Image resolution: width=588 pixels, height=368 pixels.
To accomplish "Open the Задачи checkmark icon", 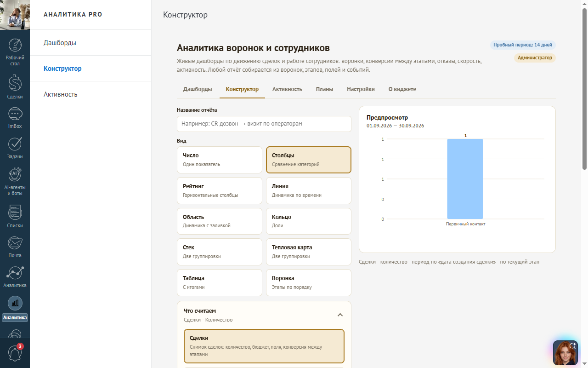I will [x=15, y=144].
